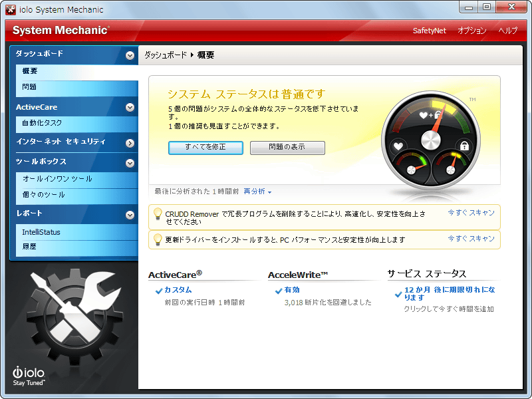Viewport: 532px width, 399px height.
Task: Select 問題 in the sidebar
Action: tap(76, 88)
